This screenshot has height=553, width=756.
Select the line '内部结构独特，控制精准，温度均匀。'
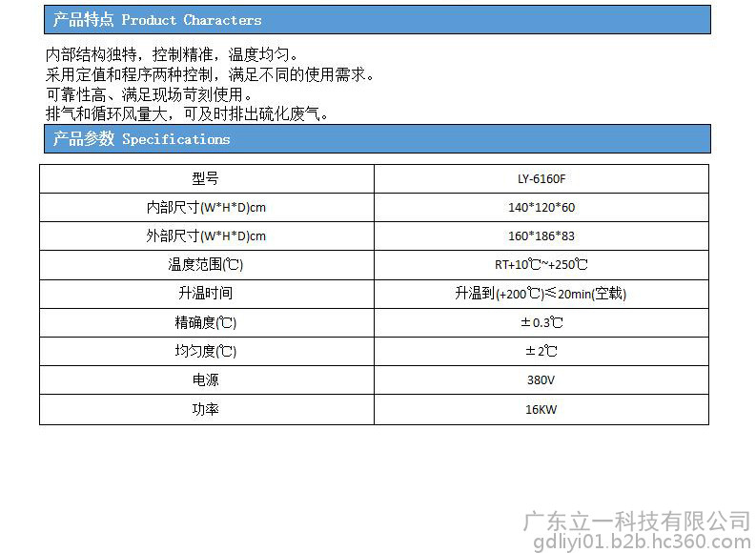173,54
